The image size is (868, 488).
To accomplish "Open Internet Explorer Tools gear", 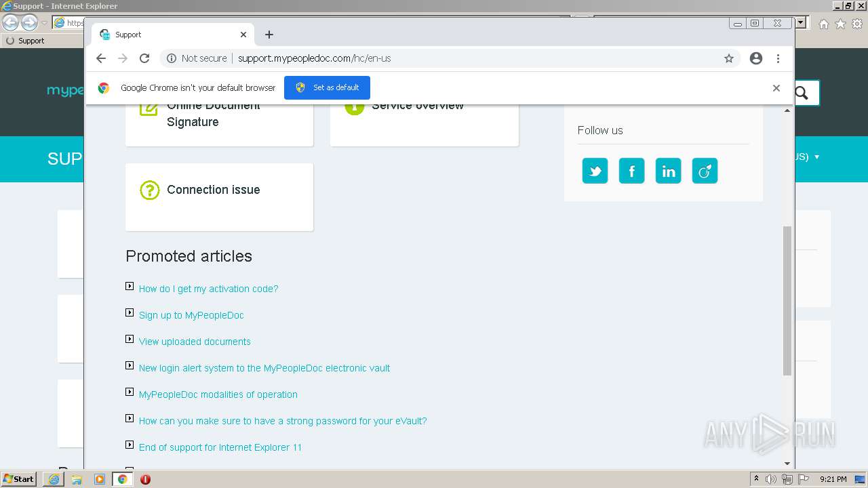I will pos(857,24).
